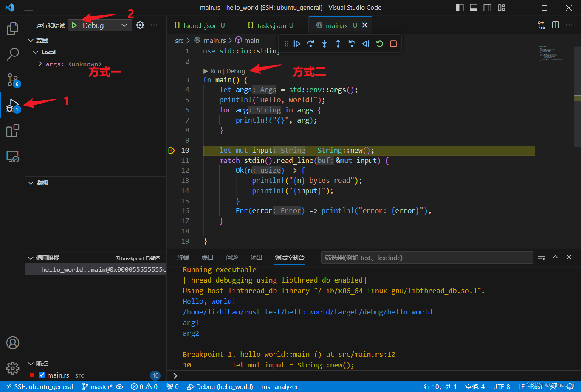Viewport: 581px width, 392px height.
Task: Open editor more actions menu
Action: pos(569,25)
